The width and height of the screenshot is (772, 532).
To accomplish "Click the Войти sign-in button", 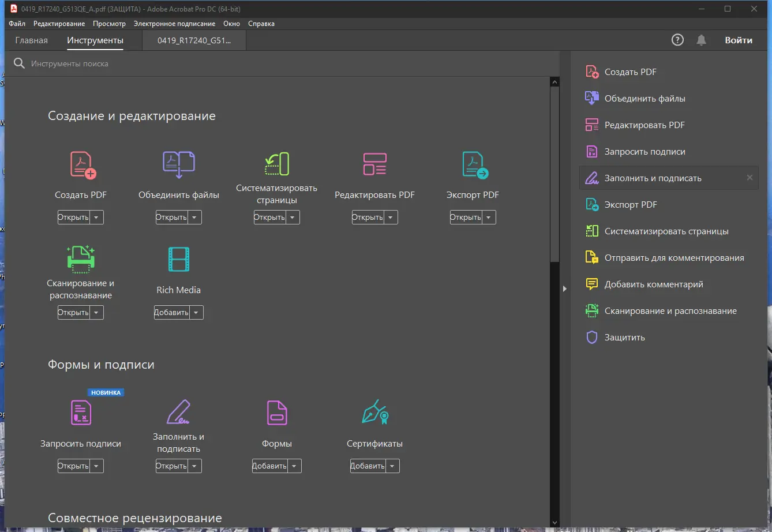I will tap(739, 40).
